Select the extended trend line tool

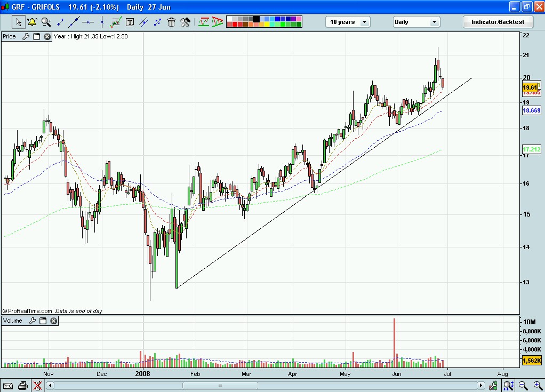tap(74, 22)
